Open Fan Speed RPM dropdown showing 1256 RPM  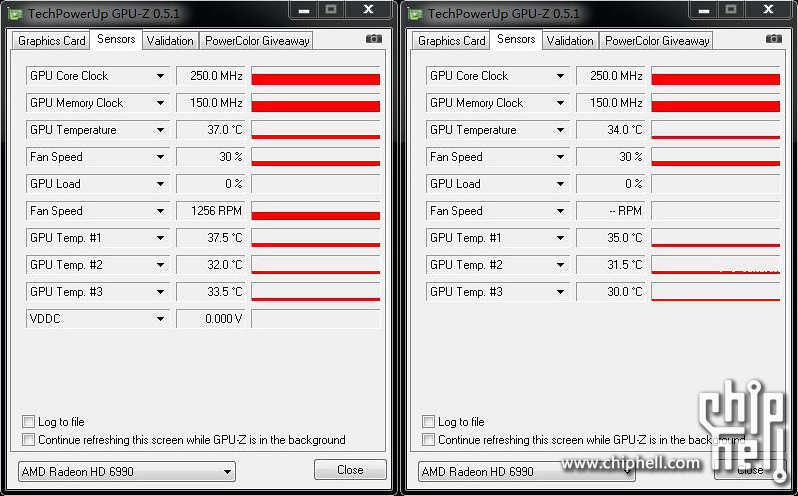pyautogui.click(x=98, y=211)
